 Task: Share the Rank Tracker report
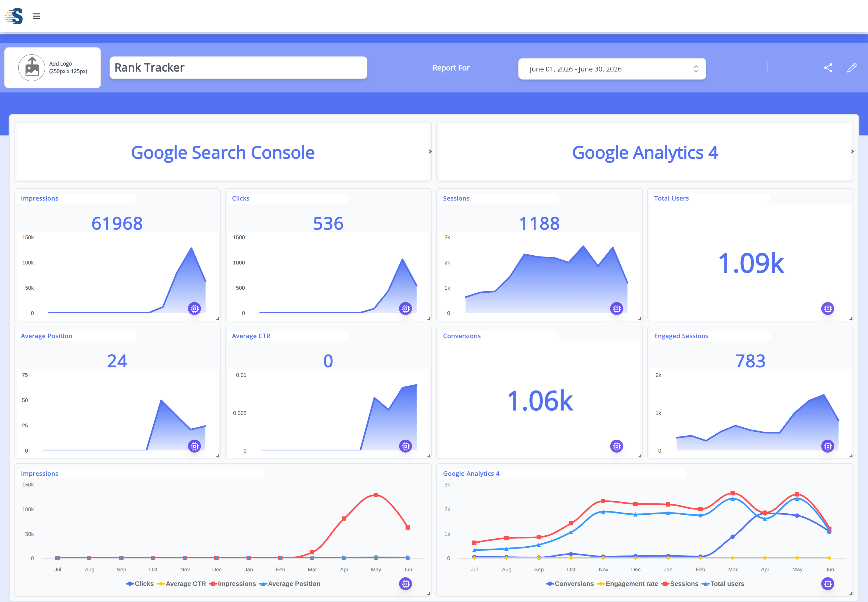tap(828, 68)
